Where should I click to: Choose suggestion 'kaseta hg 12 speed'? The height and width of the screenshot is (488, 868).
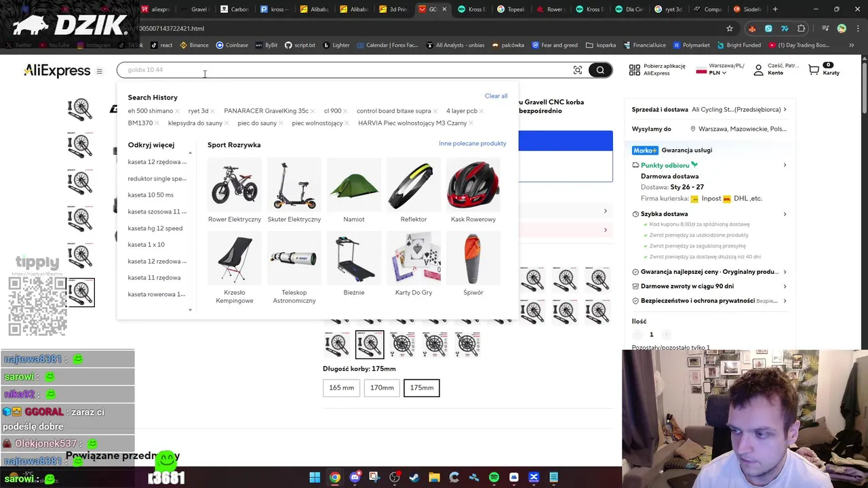tap(155, 228)
